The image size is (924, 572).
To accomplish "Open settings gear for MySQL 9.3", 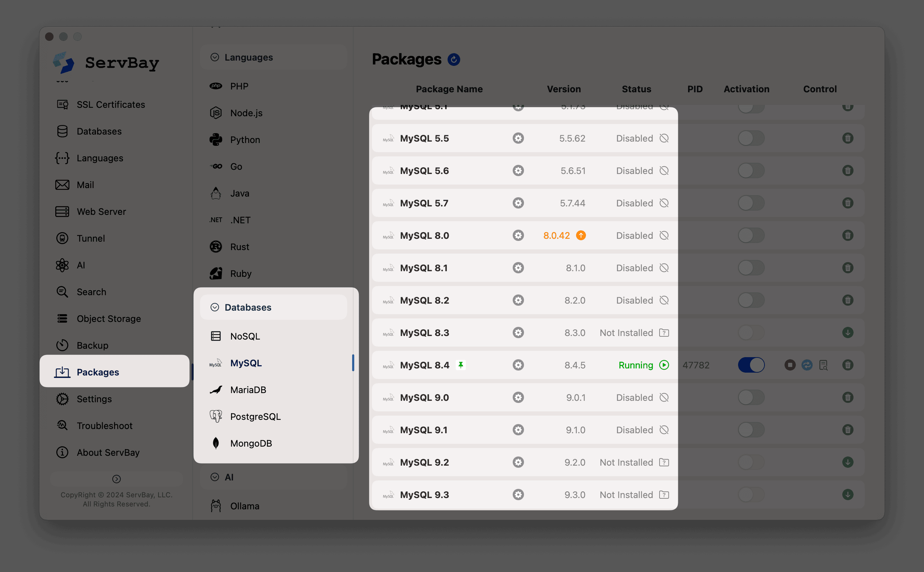I will [x=518, y=495].
